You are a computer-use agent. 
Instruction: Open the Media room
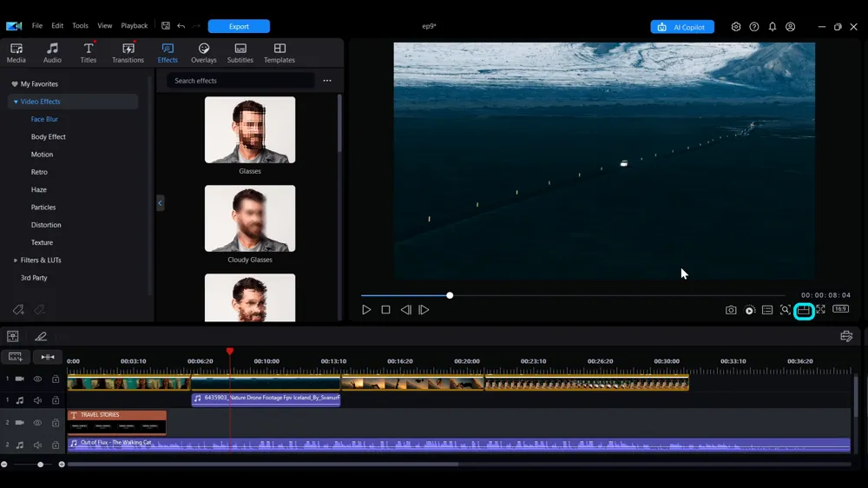pyautogui.click(x=16, y=53)
